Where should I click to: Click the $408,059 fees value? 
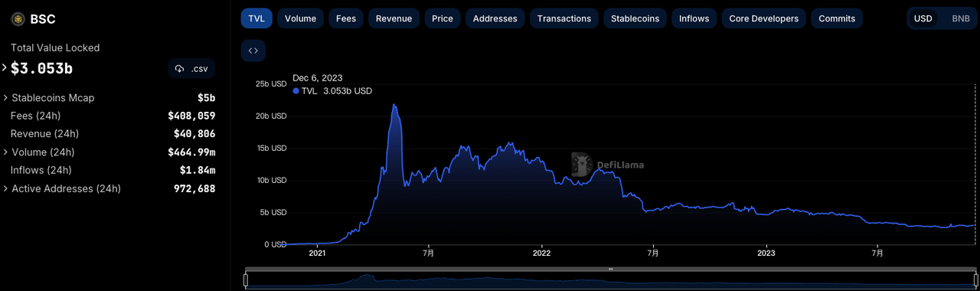[191, 116]
